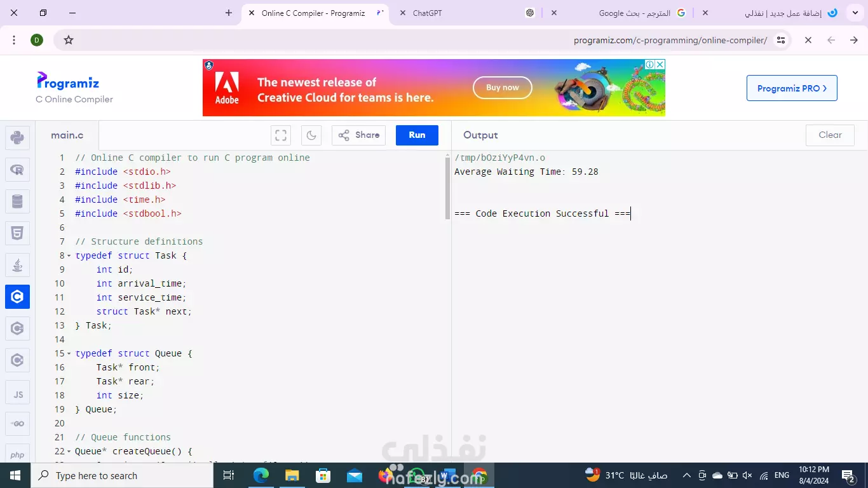The image size is (868, 488).
Task: Open Microsoft Edge from taskbar
Action: pyautogui.click(x=261, y=475)
